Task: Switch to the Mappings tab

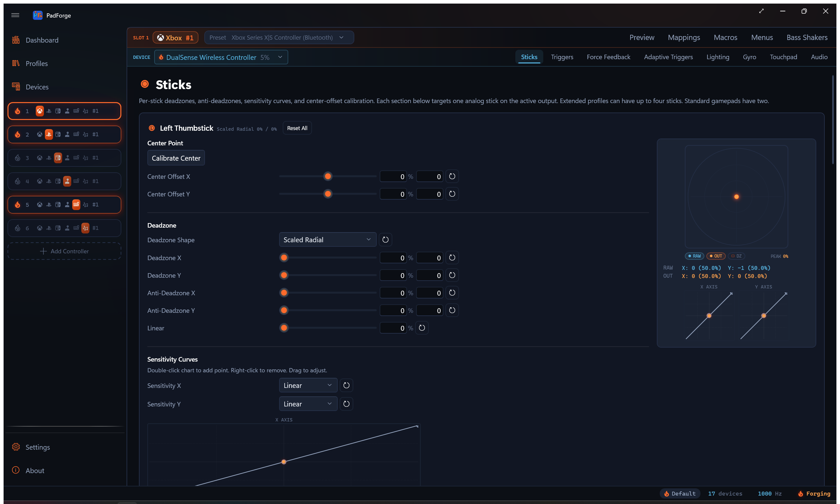Action: (x=684, y=38)
